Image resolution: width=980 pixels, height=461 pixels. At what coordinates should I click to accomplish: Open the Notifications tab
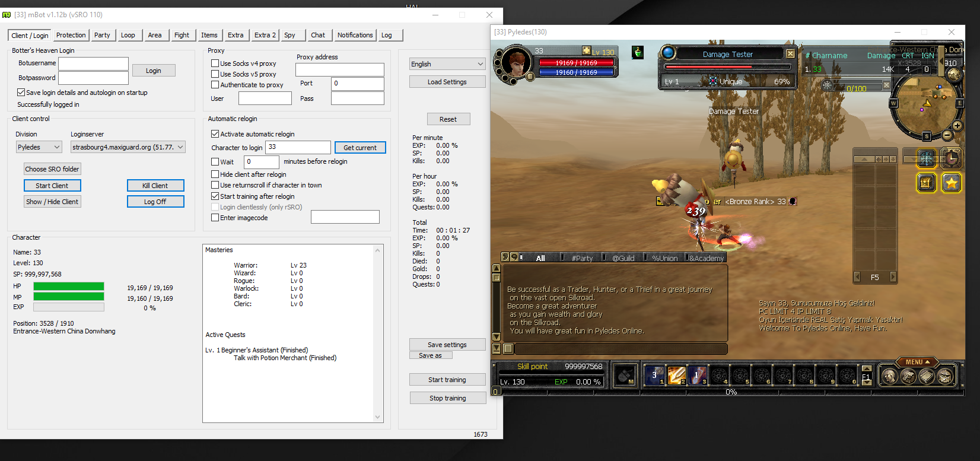pos(355,35)
